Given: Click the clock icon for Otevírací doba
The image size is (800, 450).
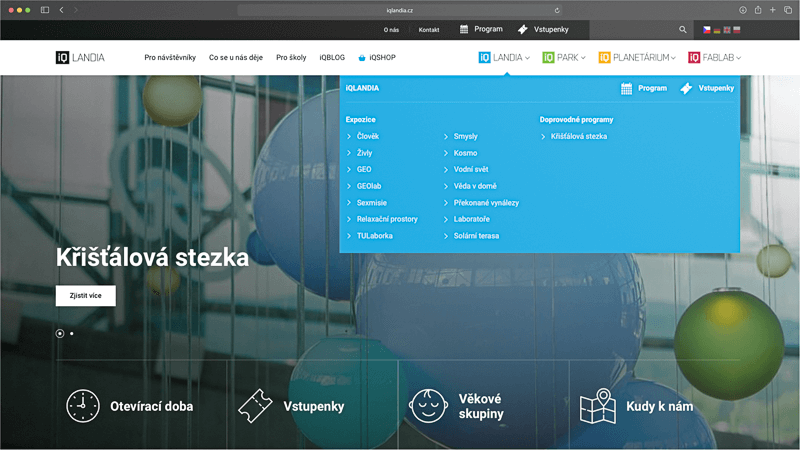Looking at the screenshot, I should pos(83,406).
